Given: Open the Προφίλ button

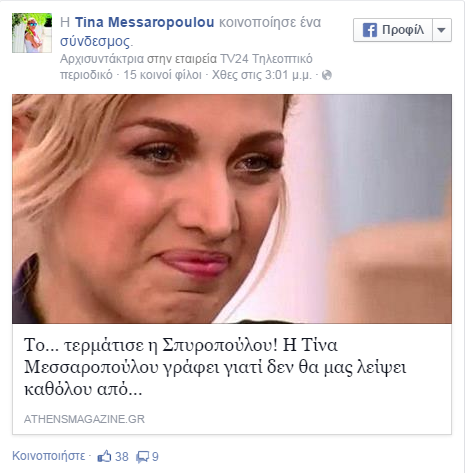Looking at the screenshot, I should [393, 30].
